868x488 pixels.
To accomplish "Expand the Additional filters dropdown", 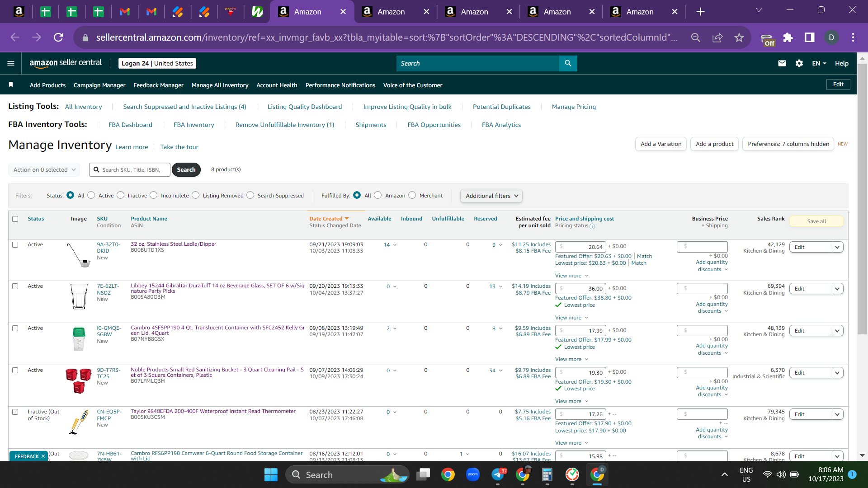I will [491, 196].
